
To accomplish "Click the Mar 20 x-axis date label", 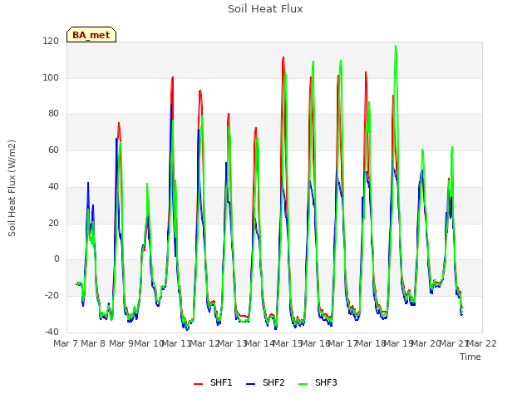I will point(426,343).
